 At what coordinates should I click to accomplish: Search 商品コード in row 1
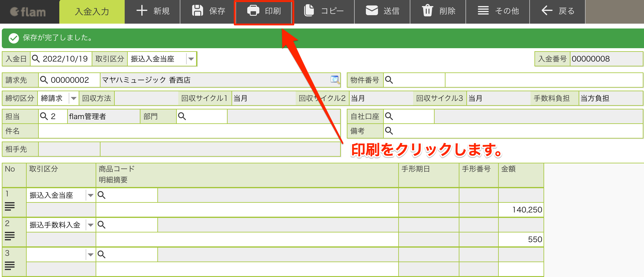point(101,195)
